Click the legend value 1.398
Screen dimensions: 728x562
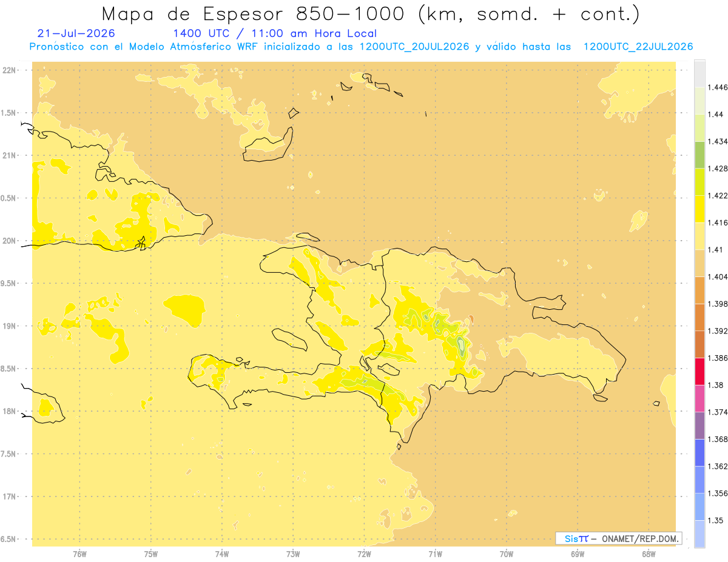click(719, 304)
